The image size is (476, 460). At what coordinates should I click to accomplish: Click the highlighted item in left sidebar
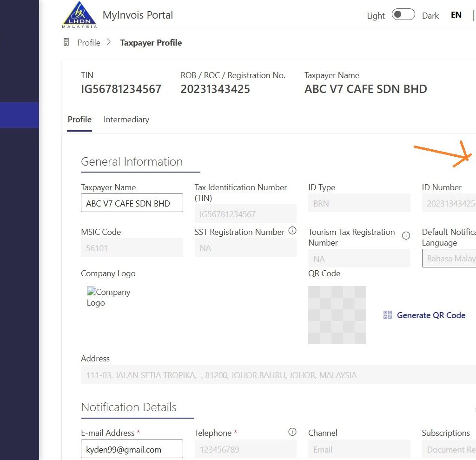point(19,115)
